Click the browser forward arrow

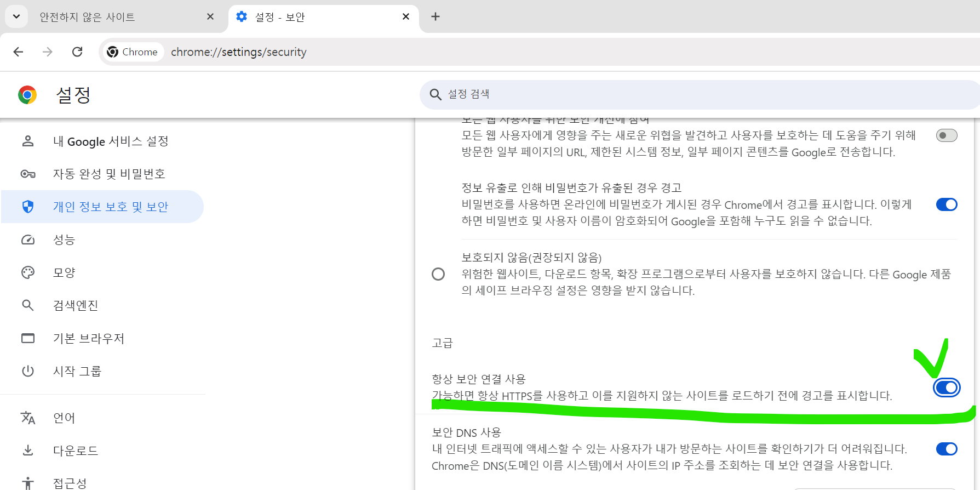tap(48, 52)
